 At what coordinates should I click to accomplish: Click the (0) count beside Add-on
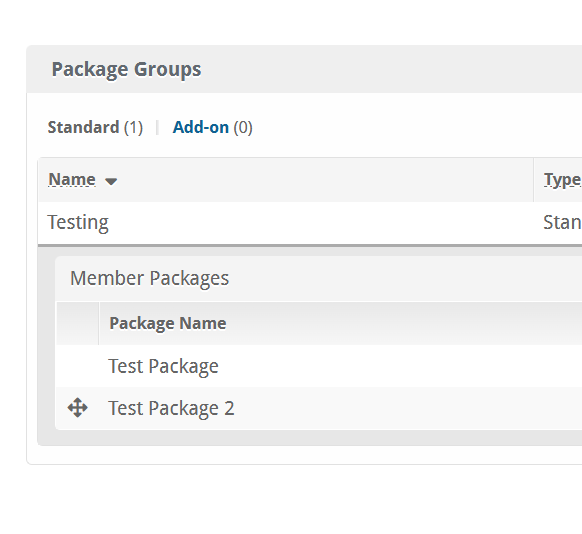(243, 128)
